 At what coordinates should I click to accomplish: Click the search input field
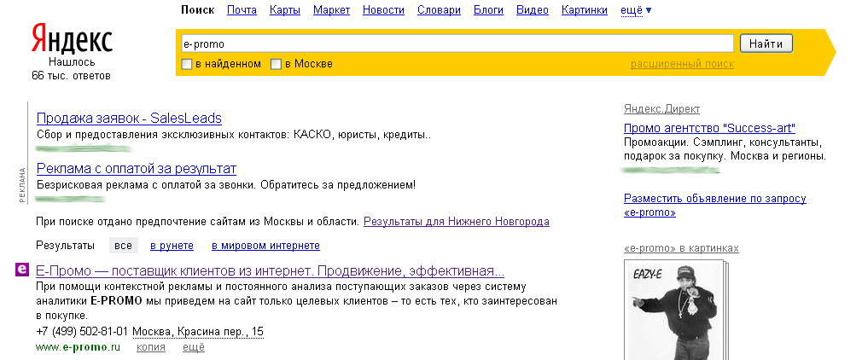457,44
